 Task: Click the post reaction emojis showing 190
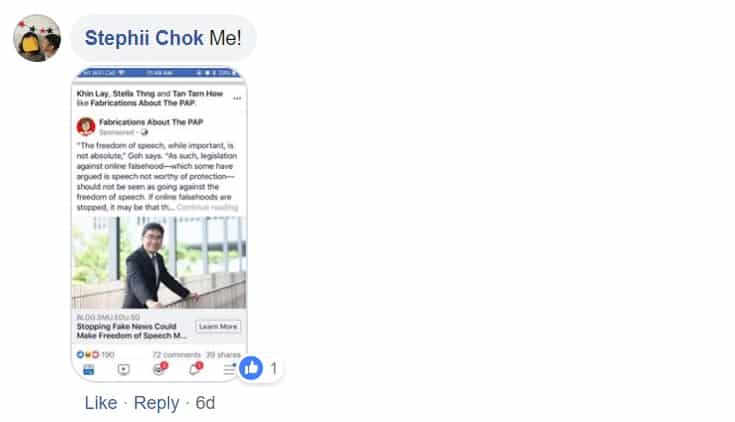[x=95, y=354]
